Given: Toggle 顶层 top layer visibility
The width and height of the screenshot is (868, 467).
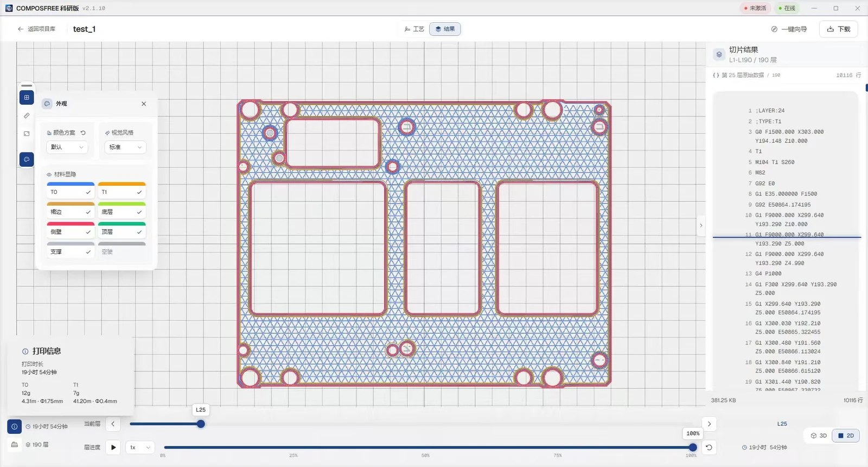Looking at the screenshot, I should [122, 231].
